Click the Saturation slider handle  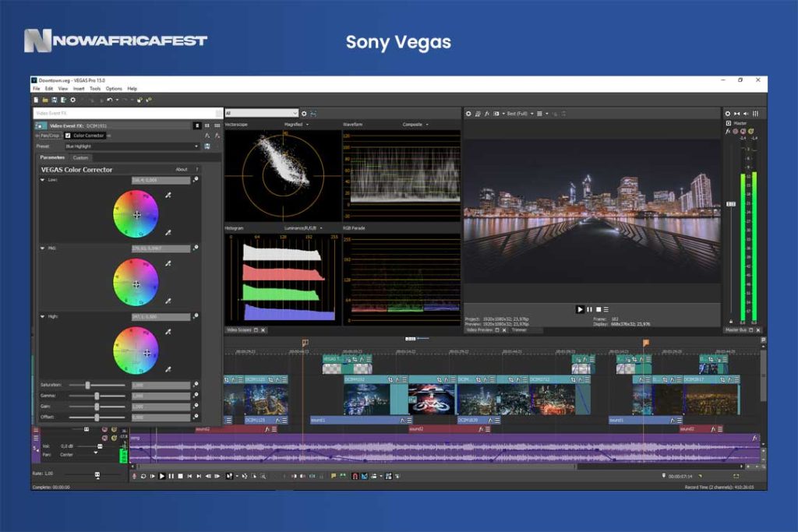[x=87, y=385]
